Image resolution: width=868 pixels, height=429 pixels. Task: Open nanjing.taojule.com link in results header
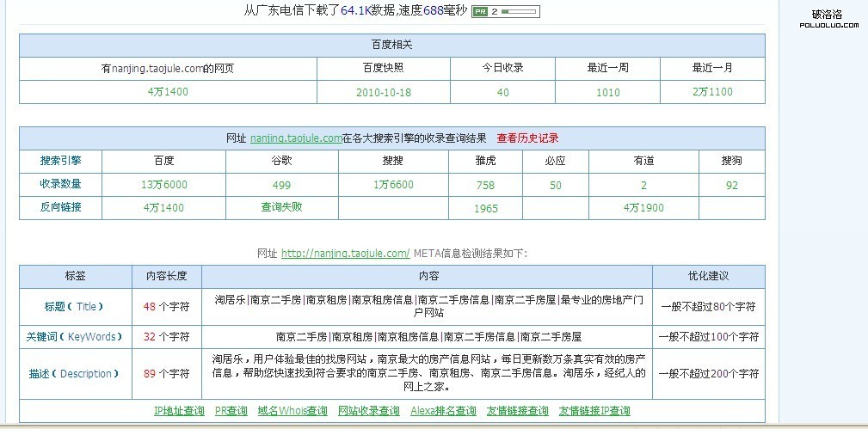296,138
